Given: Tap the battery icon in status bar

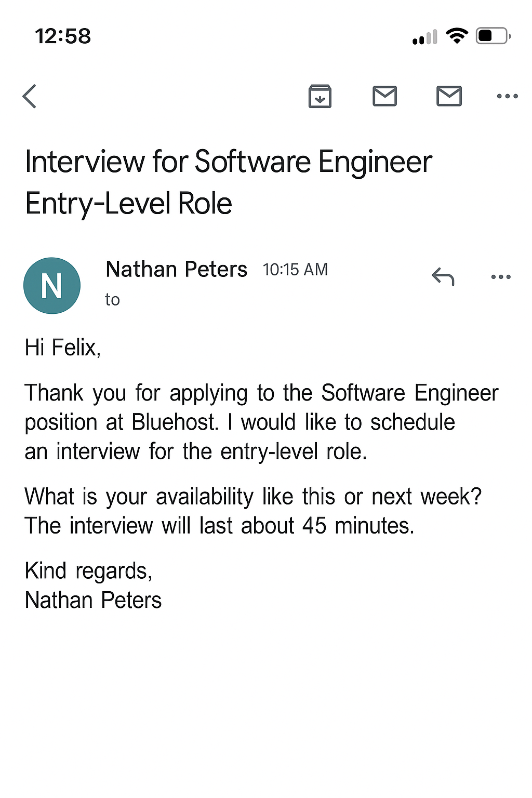Looking at the screenshot, I should click(493, 36).
